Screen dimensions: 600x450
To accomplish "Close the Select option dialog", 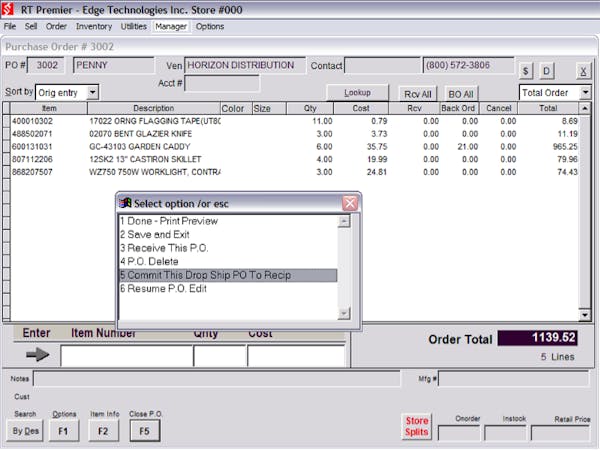I will point(350,203).
